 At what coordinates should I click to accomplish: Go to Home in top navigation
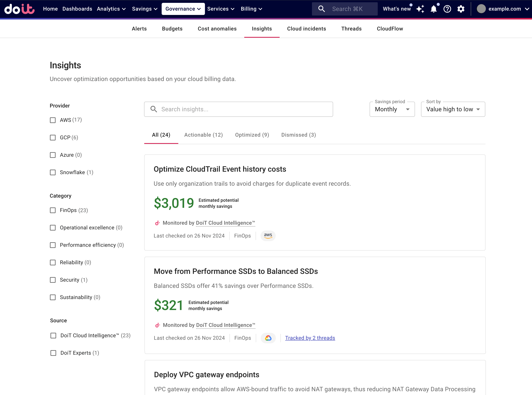tap(50, 9)
